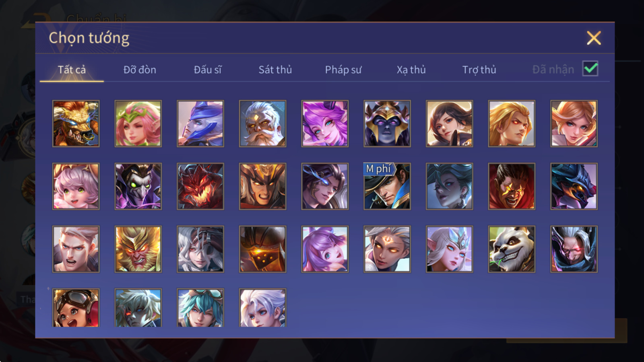Choose the golden monkey king hero
The width and height of the screenshot is (644, 362).
click(x=138, y=249)
